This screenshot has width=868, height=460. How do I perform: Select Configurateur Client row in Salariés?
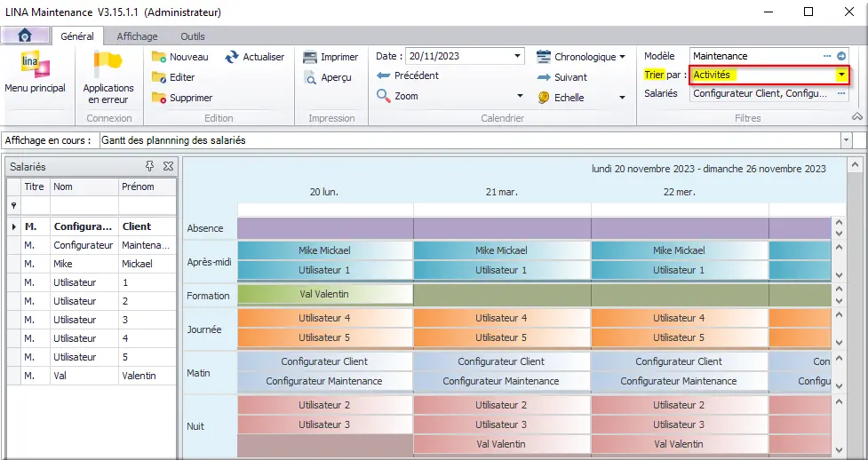click(x=92, y=226)
